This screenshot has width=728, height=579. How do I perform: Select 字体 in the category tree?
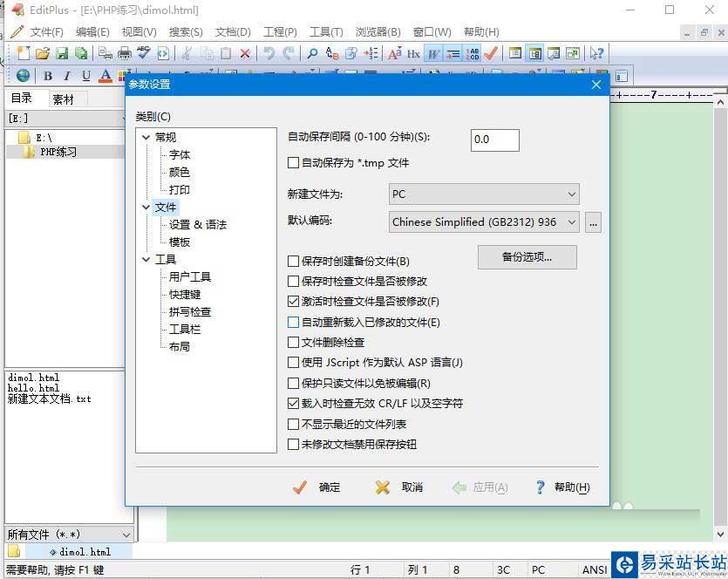click(x=180, y=154)
